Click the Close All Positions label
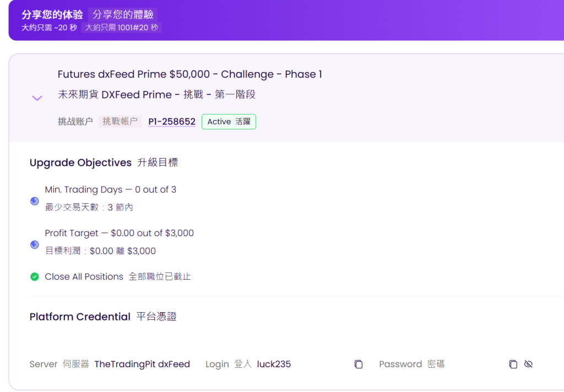564x392 pixels. (84, 276)
